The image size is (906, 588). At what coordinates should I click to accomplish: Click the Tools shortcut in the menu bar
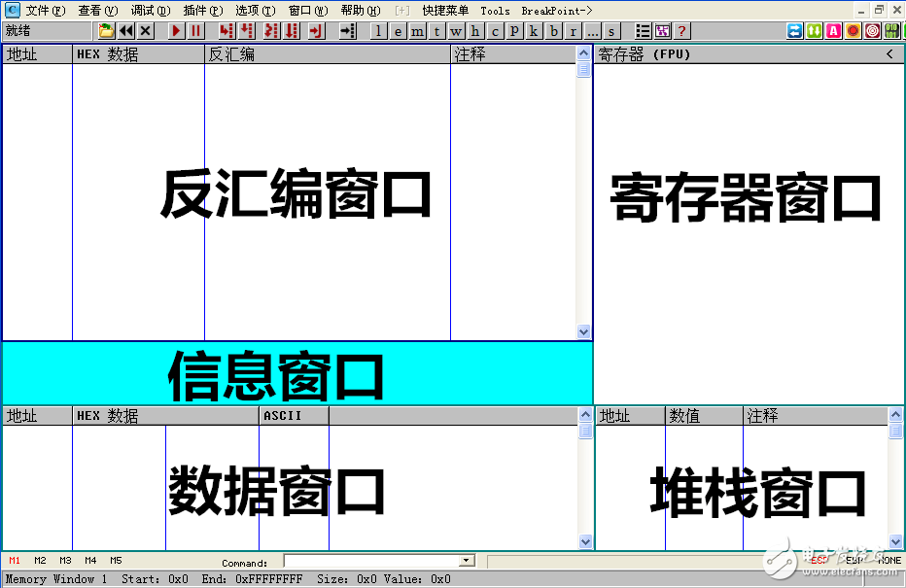(496, 10)
